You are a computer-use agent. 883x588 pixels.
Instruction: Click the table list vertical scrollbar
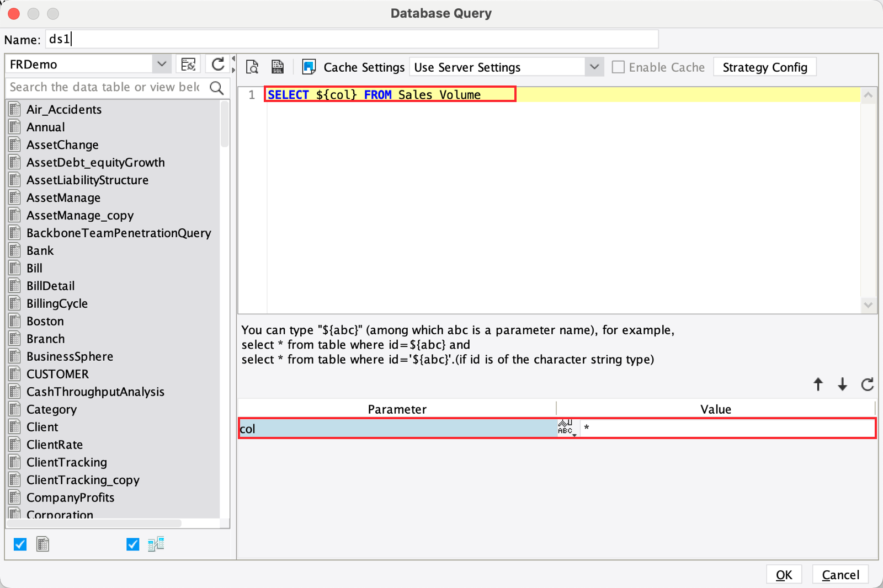pos(225,124)
